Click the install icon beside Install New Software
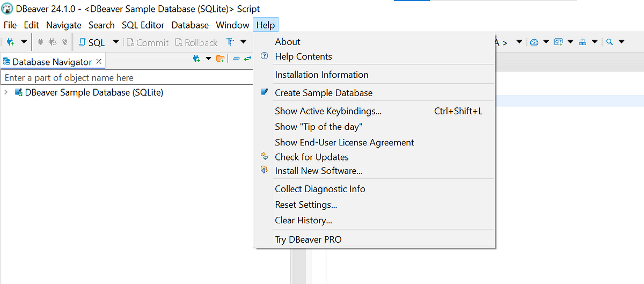 (x=264, y=170)
